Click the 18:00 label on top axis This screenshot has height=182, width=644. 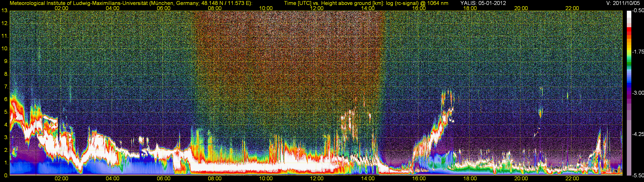pyautogui.click(x=470, y=8)
